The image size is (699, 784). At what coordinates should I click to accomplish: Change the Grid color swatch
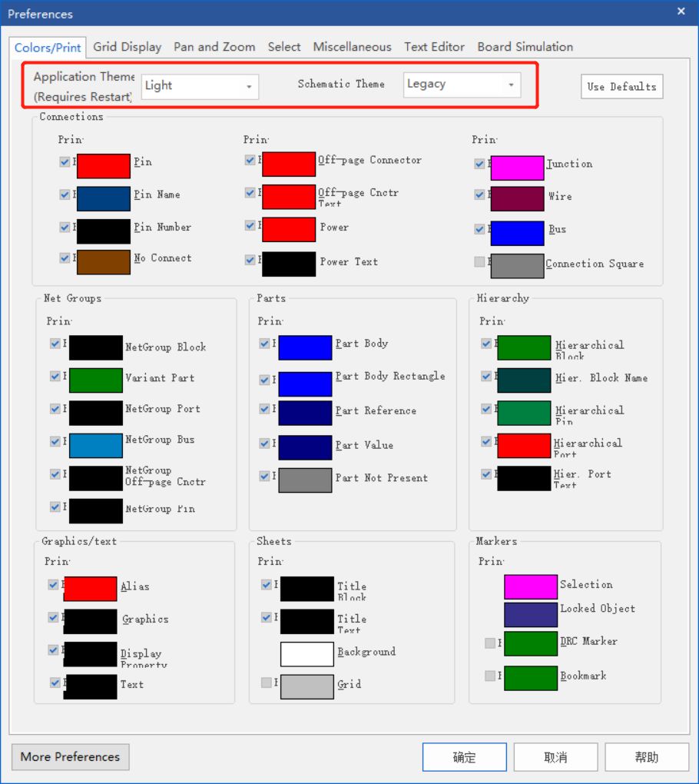pyautogui.click(x=307, y=686)
